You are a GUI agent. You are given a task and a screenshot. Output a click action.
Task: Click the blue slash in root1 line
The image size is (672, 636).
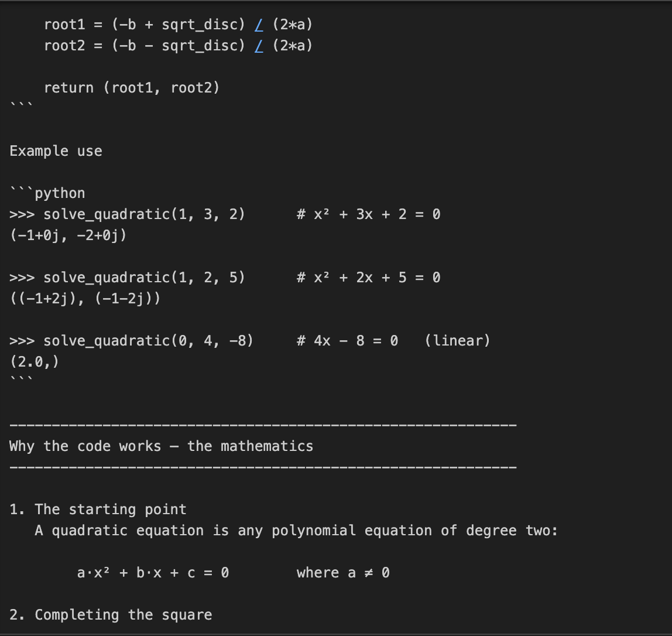259,25
